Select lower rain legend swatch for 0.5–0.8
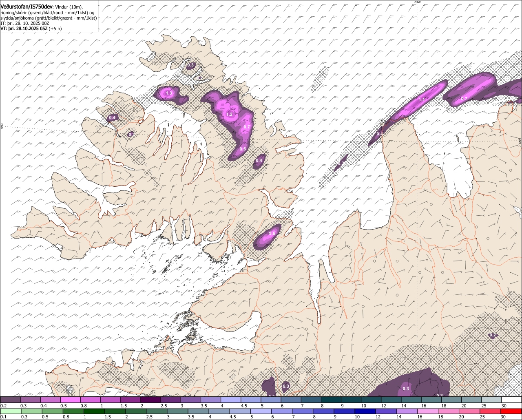The height and width of the screenshot is (420, 522). 52,411
